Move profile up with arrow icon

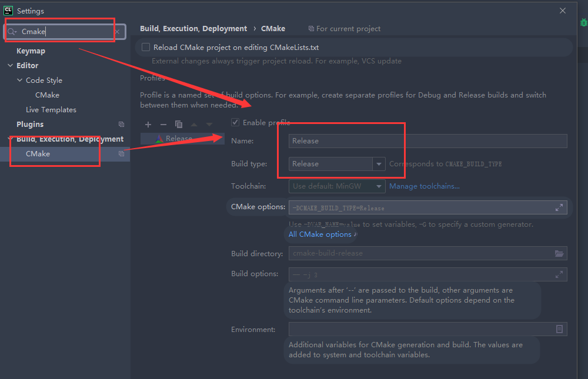tap(194, 125)
